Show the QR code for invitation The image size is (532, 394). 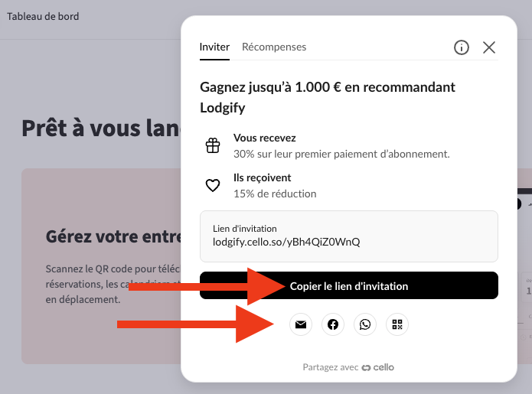point(397,324)
